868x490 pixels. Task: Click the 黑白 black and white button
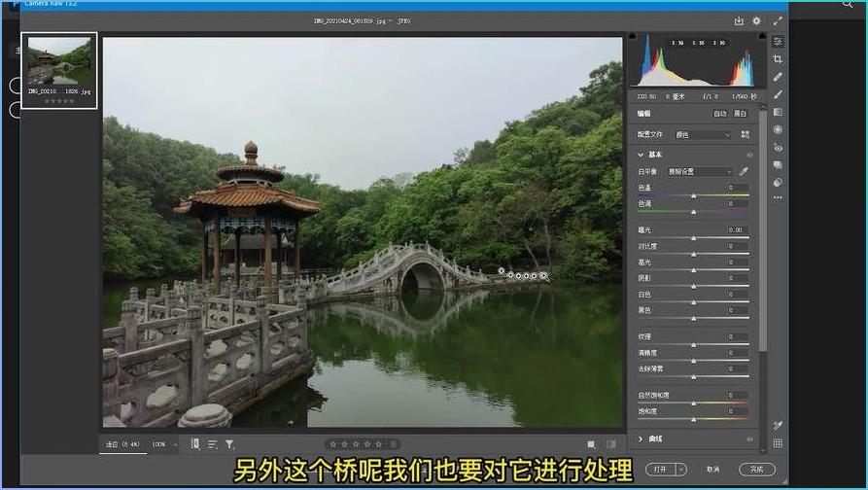[x=740, y=114]
